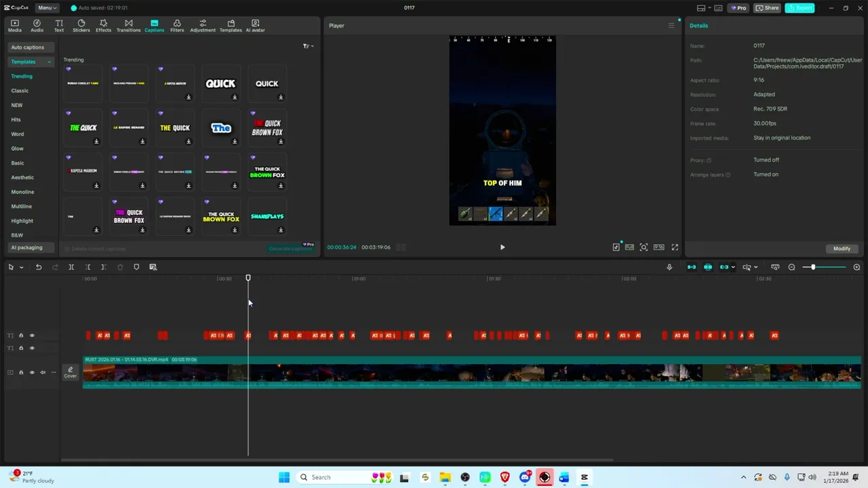Collapse the Templates category list
The height and width of the screenshot is (488, 868).
(49, 62)
